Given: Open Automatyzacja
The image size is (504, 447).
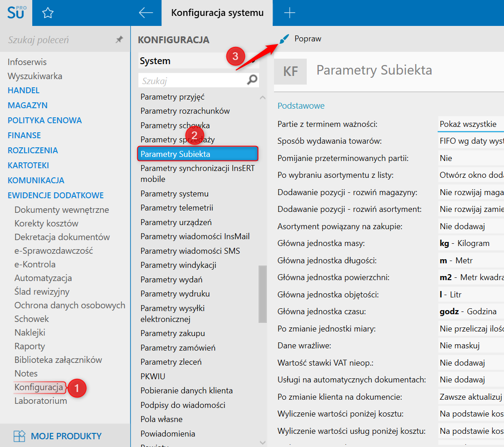Looking at the screenshot, I should (43, 278).
